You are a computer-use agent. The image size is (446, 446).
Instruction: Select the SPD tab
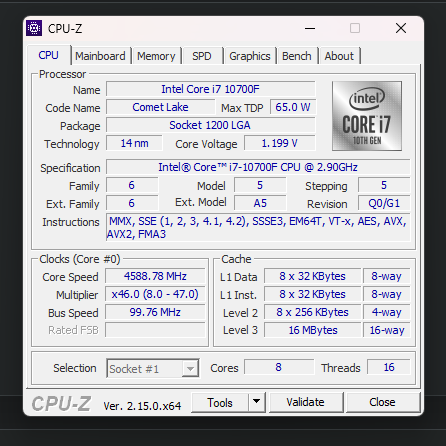(202, 56)
